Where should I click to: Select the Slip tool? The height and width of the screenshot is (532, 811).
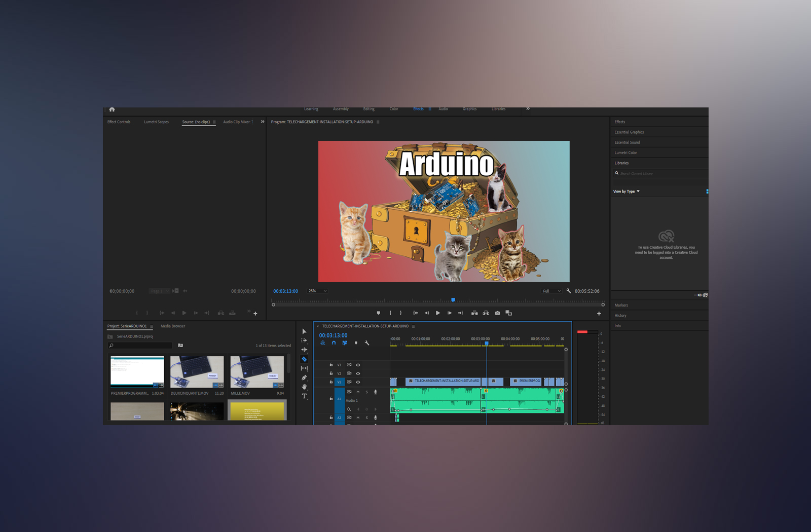[x=304, y=368]
